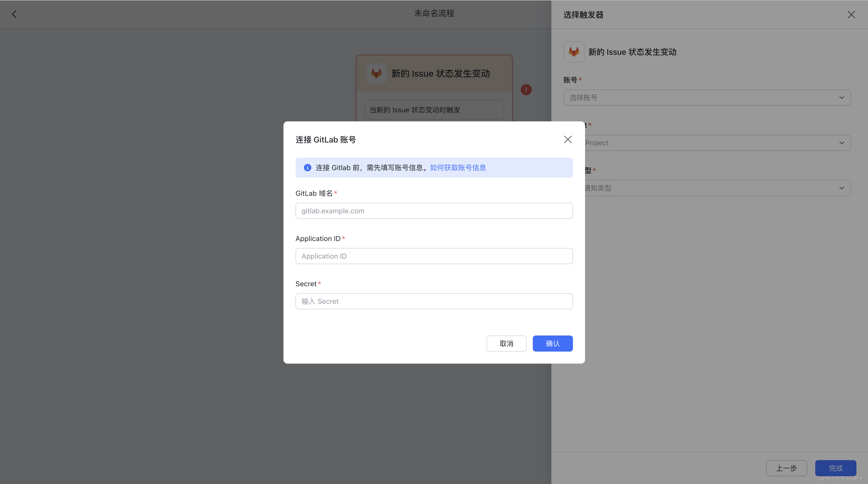Click the 完成 button at bottom right
Image resolution: width=868 pixels, height=484 pixels.
click(835, 468)
